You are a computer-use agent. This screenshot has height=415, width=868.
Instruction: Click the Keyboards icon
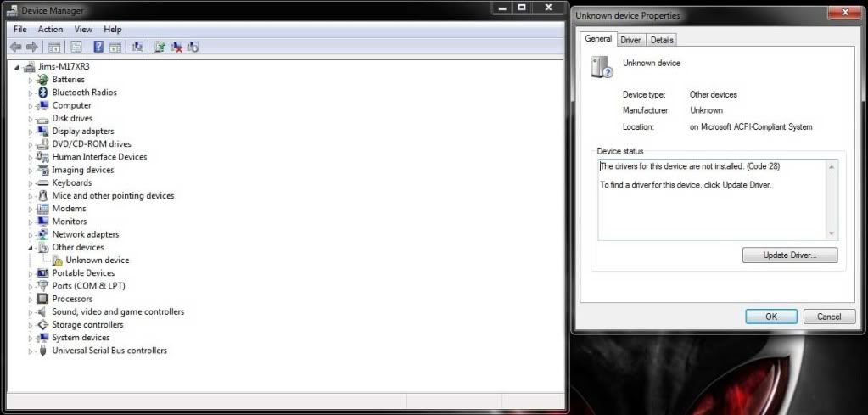[x=42, y=182]
